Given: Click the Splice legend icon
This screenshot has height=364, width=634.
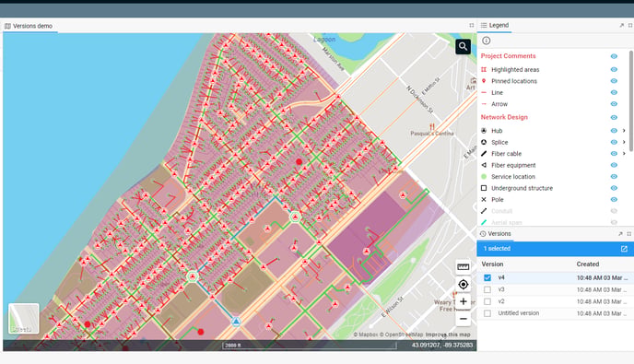Looking at the screenshot, I should click(484, 142).
